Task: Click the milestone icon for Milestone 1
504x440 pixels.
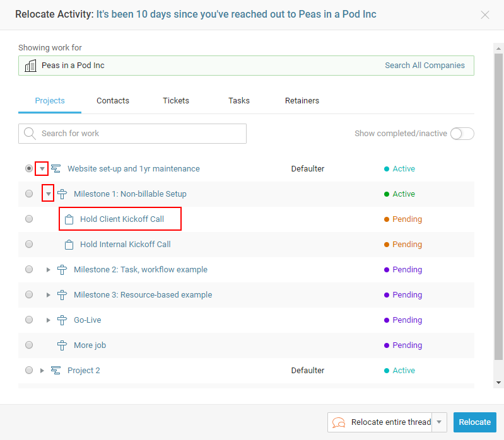Action: click(x=62, y=194)
